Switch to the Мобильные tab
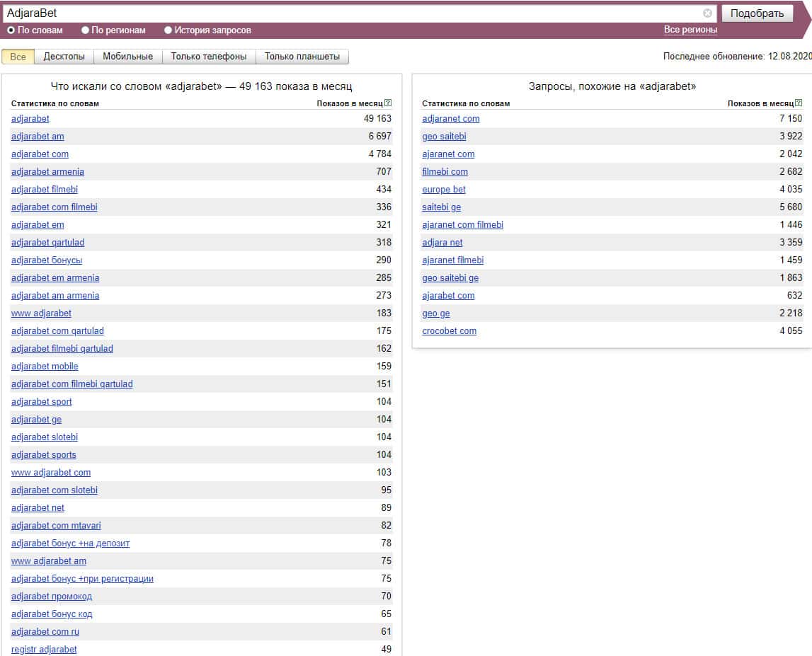The height and width of the screenshot is (656, 812). (127, 57)
